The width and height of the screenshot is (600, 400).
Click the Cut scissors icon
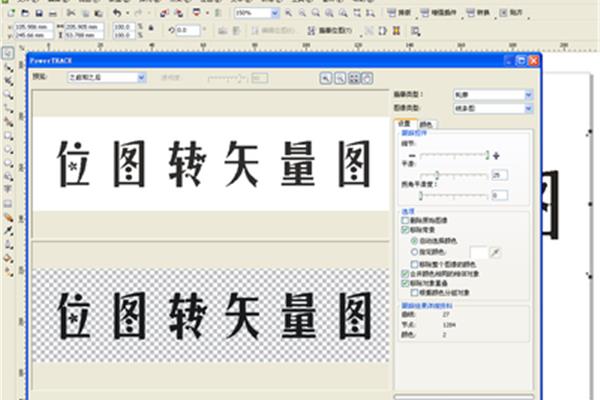tap(71, 13)
